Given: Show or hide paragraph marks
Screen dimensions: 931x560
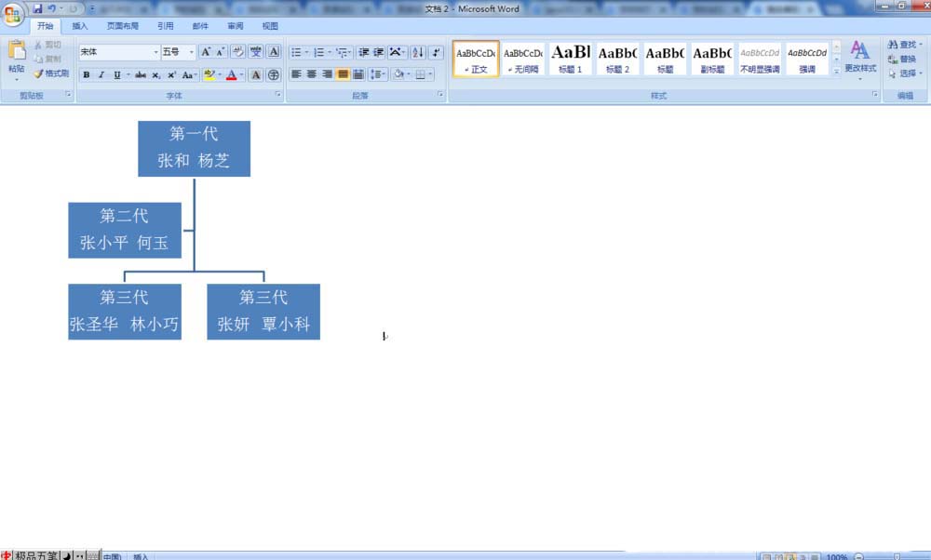Looking at the screenshot, I should 437,52.
